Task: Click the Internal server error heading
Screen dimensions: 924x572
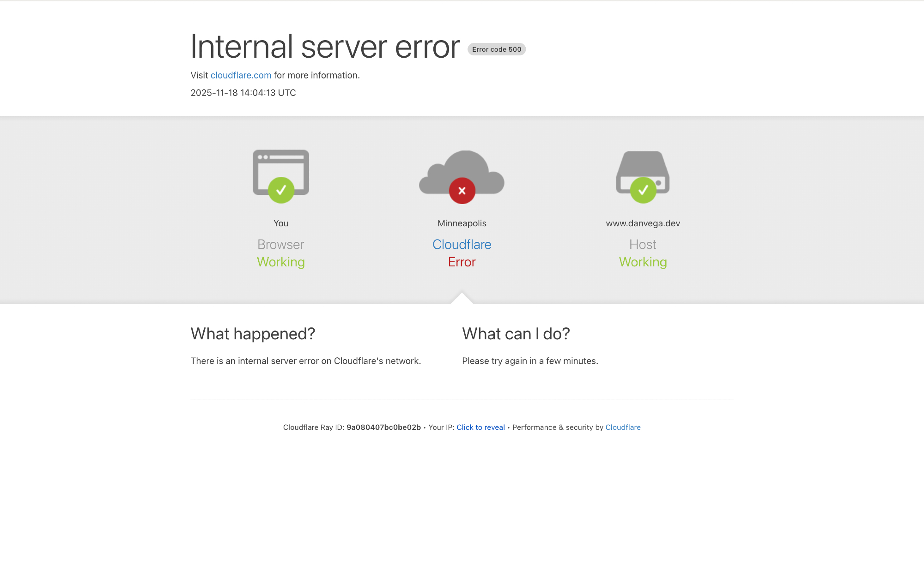Action: coord(325,47)
